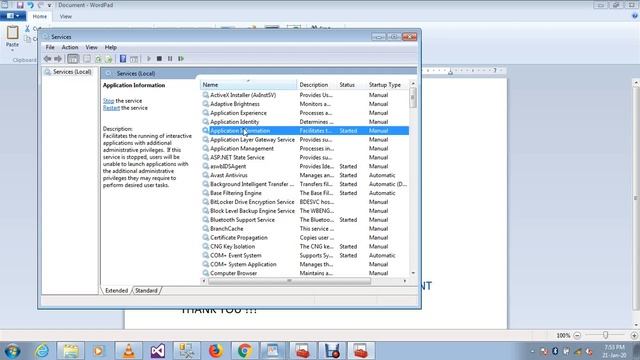Open the WordPad application menu button
This screenshot has height=360, width=640.
pyautogui.click(x=13, y=16)
